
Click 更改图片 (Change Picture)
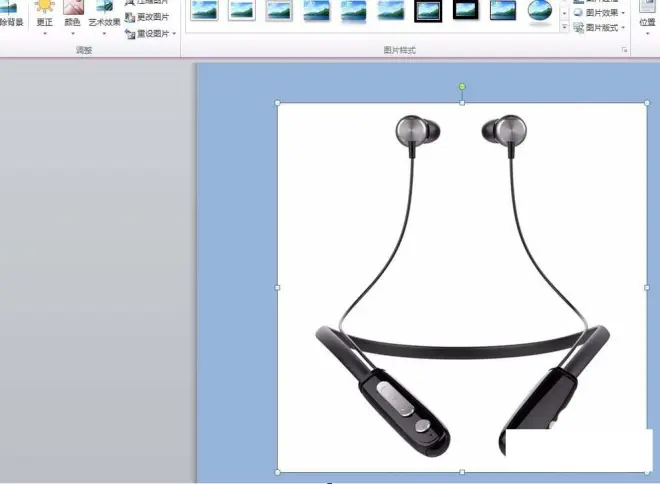147,17
